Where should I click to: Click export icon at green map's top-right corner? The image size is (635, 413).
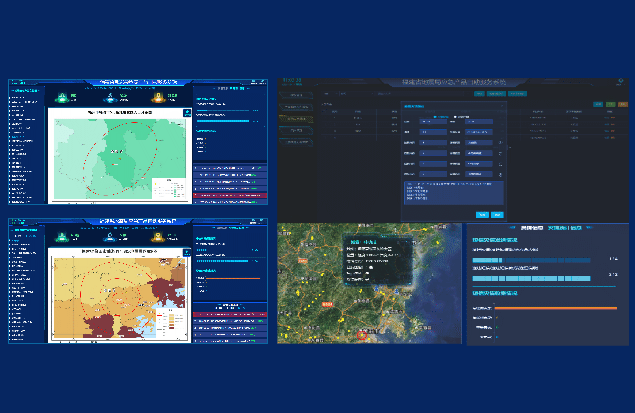pyautogui.click(x=187, y=113)
